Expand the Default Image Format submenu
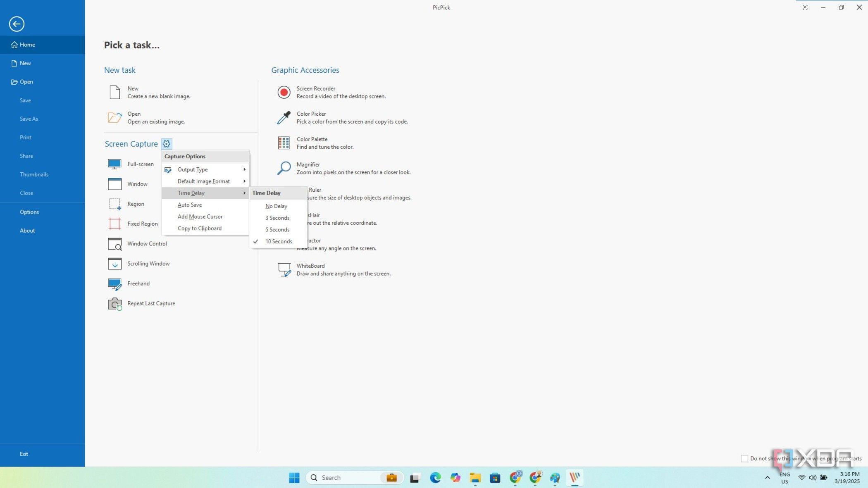Screen dimensions: 868x488 204,181
